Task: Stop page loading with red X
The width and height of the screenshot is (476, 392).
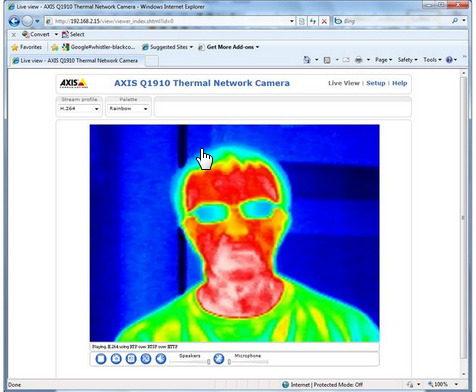Action: (x=324, y=21)
